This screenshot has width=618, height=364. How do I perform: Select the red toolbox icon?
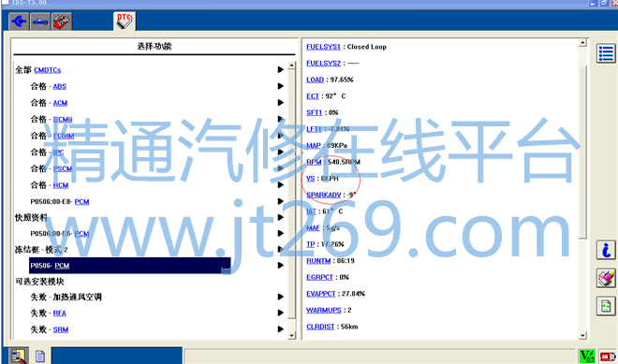[62, 22]
